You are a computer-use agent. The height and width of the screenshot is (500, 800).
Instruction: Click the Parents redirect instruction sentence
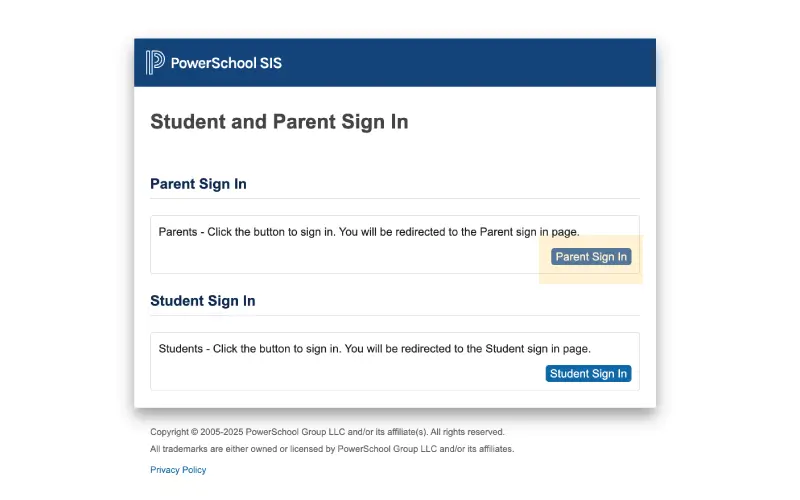tap(369, 232)
